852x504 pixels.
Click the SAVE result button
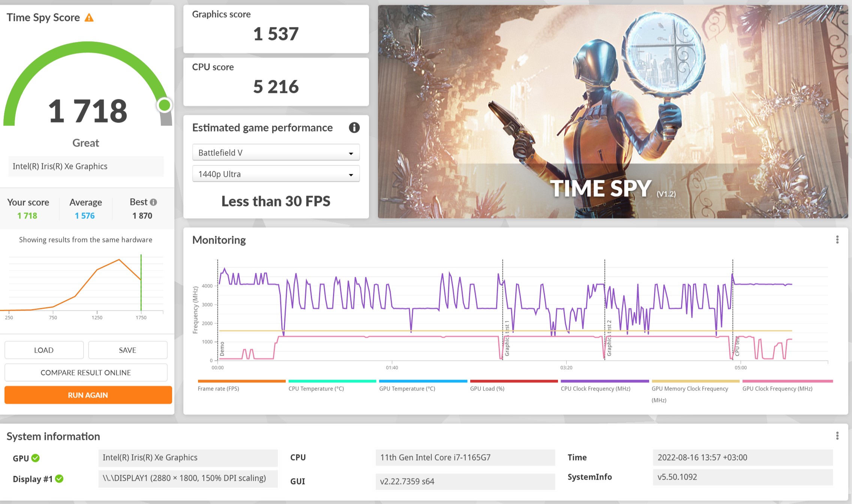(x=127, y=348)
